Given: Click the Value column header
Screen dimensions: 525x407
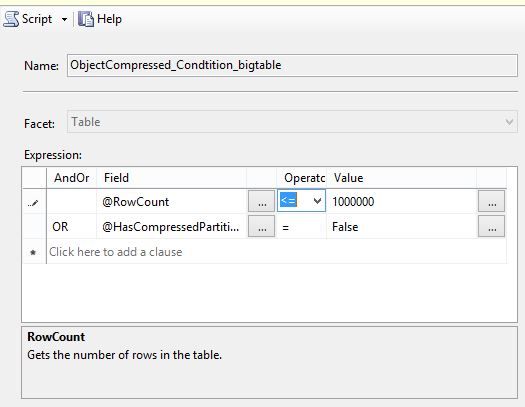Looking at the screenshot, I should 401,178.
